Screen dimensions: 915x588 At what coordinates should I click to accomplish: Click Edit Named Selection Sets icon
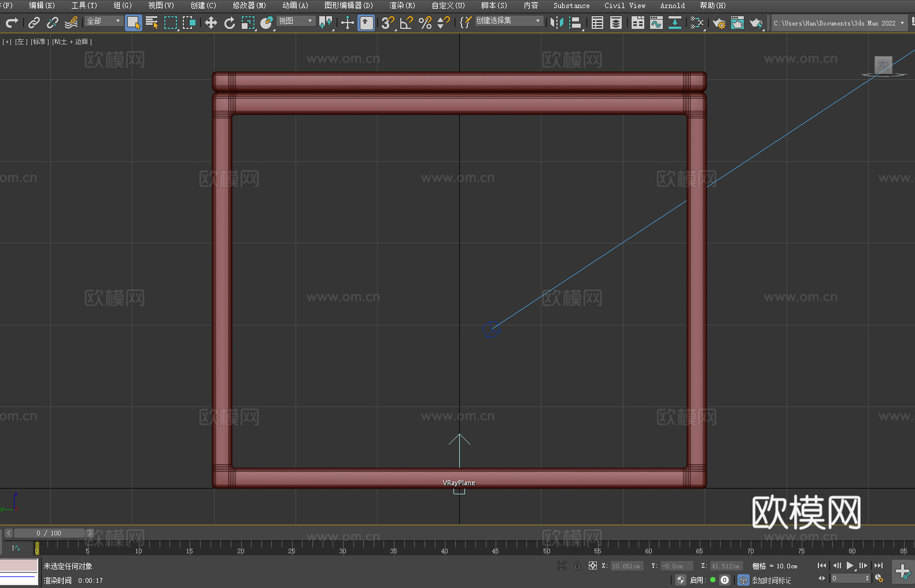(x=466, y=23)
